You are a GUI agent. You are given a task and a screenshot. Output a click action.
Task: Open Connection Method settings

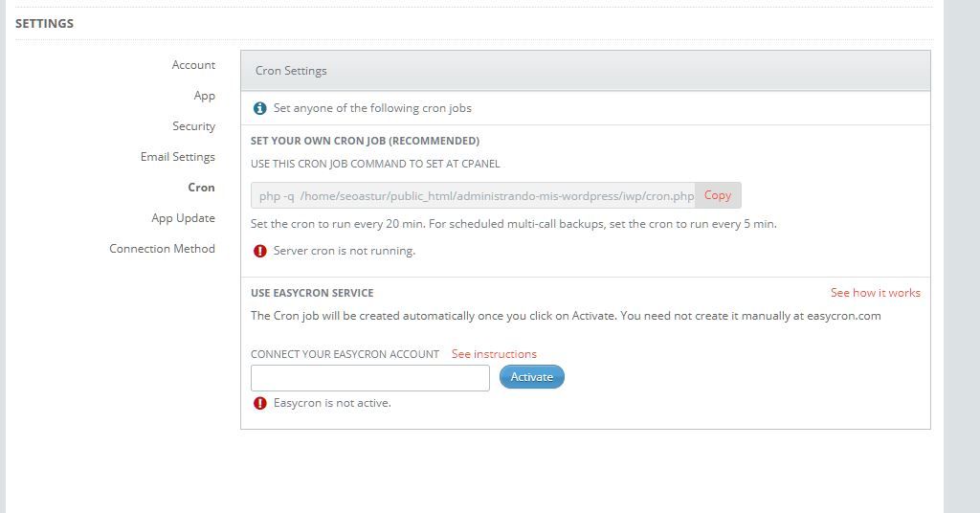162,249
